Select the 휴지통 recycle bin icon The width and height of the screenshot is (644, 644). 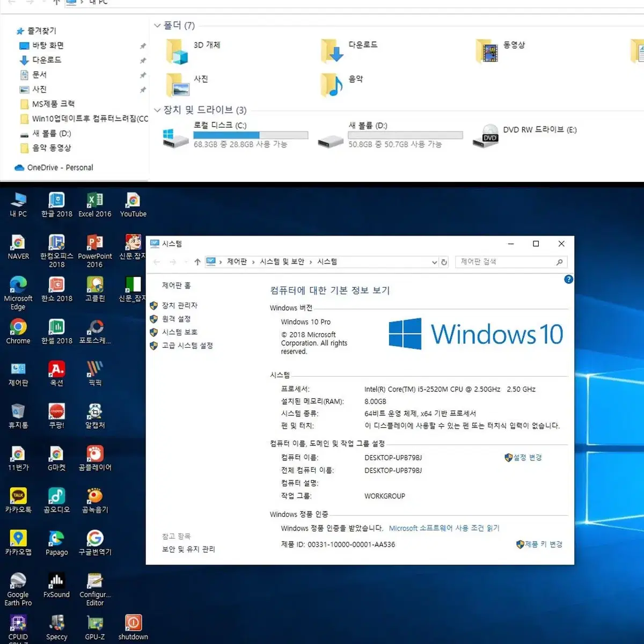[18, 416]
